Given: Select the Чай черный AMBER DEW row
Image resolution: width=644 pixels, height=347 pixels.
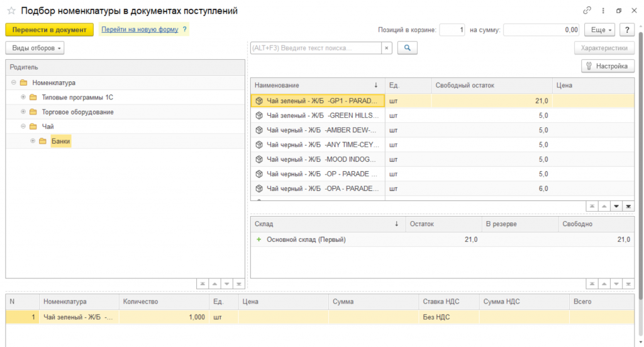Looking at the screenshot, I should (321, 130).
